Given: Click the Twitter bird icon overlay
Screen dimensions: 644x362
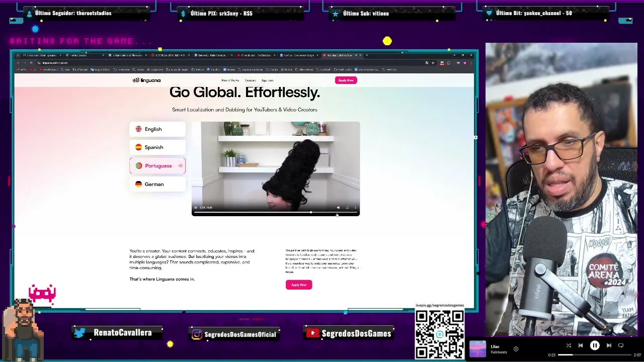Looking at the screenshot, I should [x=80, y=333].
